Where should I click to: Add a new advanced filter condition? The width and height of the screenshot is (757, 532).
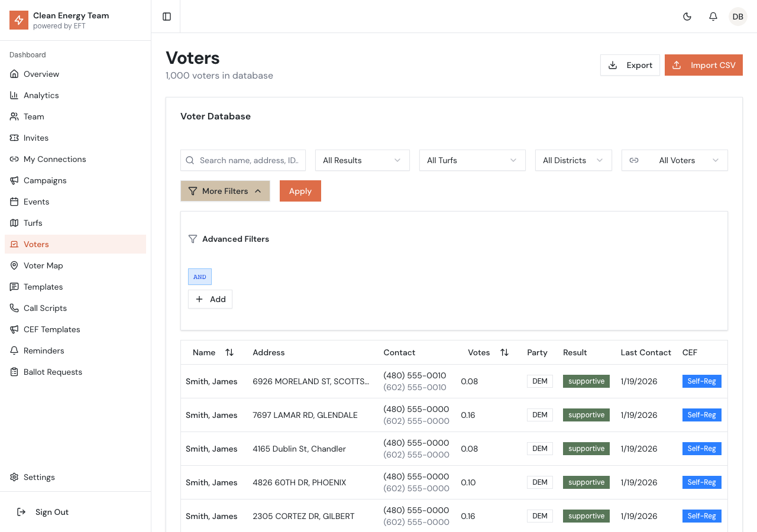[x=210, y=299]
